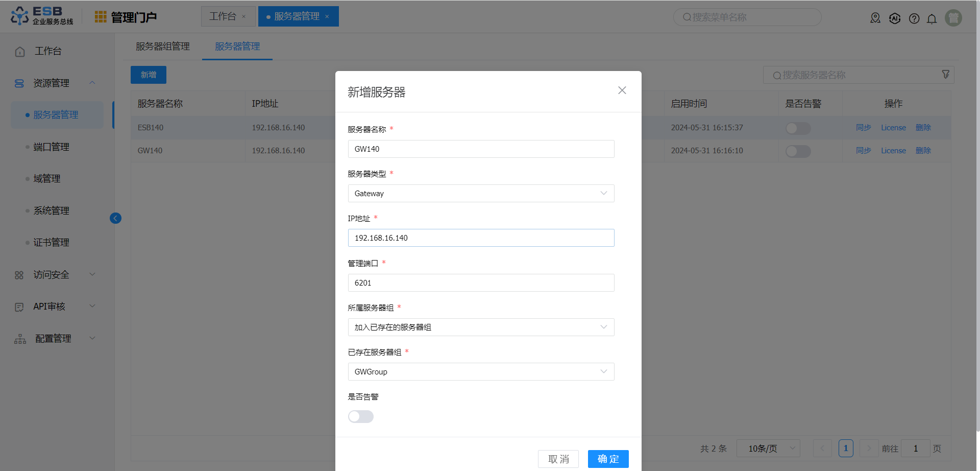The width and height of the screenshot is (980, 471).
Task: Close the 服务器管理 top tab with its x
Action: coord(327,17)
